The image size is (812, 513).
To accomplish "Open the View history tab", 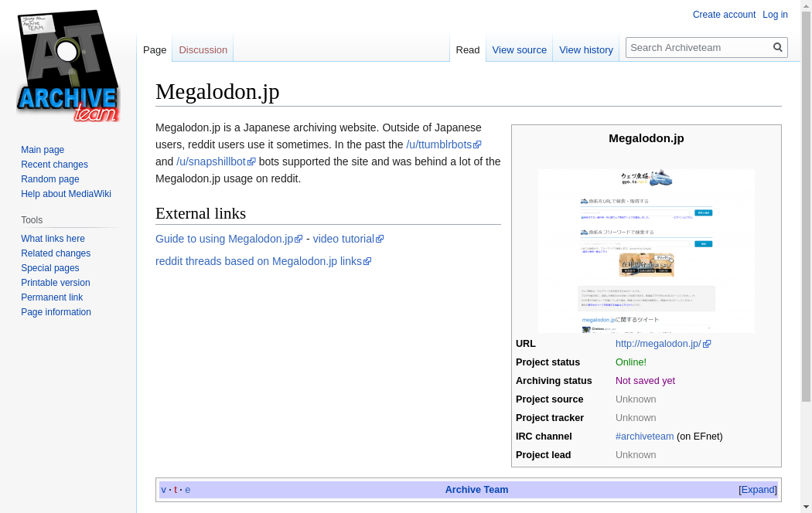I will [585, 49].
